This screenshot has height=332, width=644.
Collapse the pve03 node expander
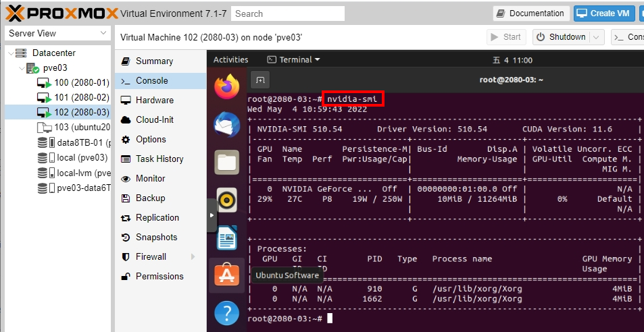[22, 67]
